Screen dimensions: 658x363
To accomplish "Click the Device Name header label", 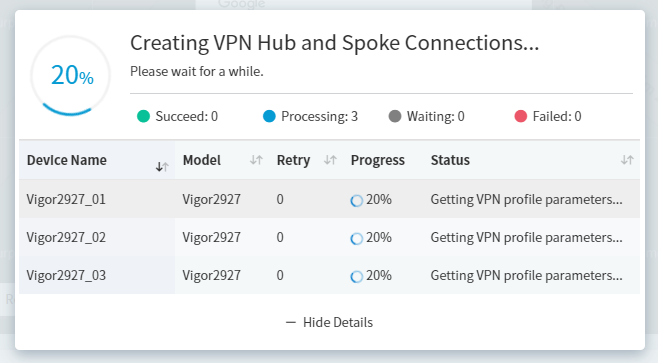I will point(67,160).
